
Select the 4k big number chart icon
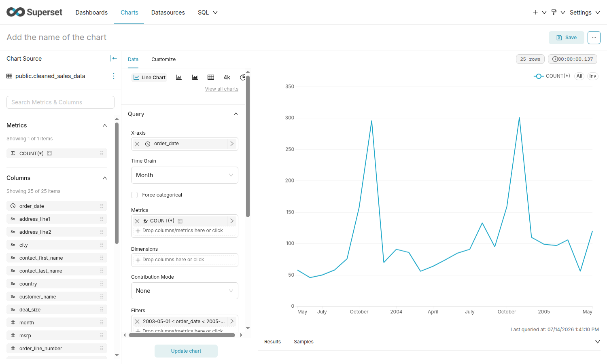click(x=227, y=77)
